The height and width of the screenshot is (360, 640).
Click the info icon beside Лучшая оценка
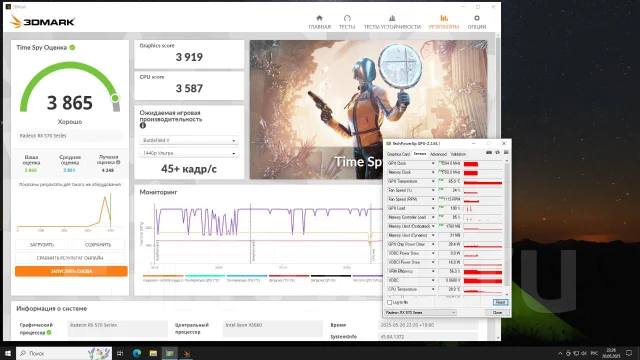(118, 162)
